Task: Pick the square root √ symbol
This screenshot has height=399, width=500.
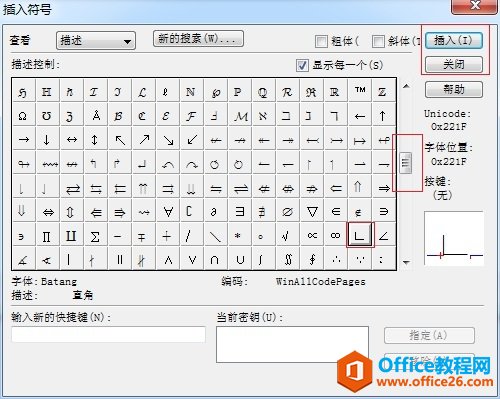Action: [286, 235]
